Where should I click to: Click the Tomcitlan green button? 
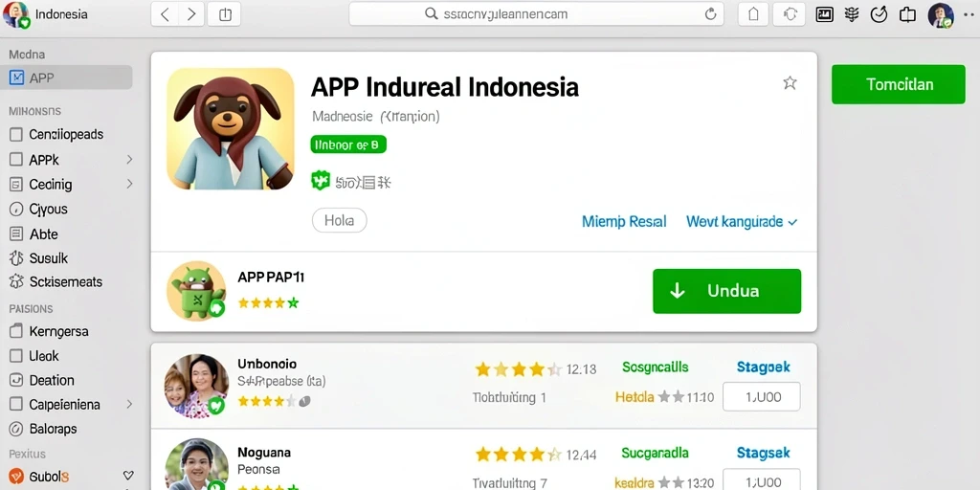899,84
